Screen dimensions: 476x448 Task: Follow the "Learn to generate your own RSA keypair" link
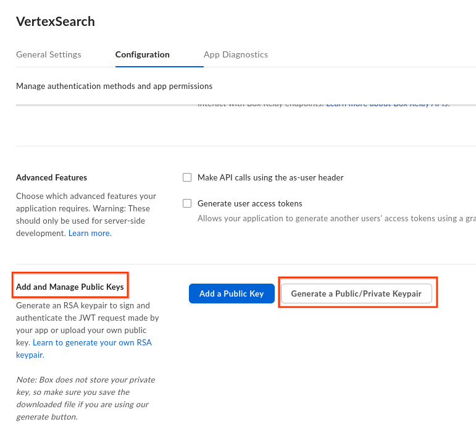click(92, 343)
